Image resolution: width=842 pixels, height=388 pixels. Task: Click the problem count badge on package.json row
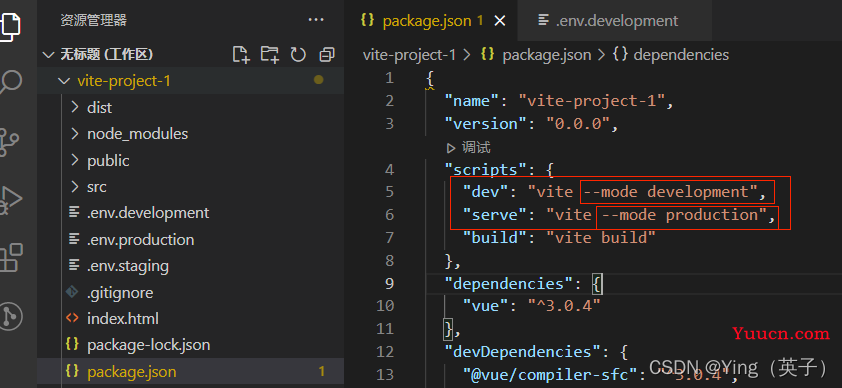(x=322, y=371)
